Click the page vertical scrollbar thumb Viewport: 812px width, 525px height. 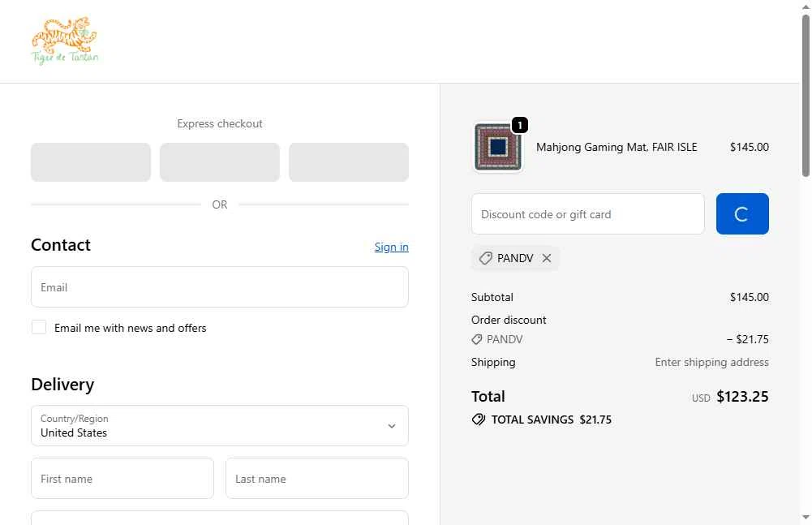point(806,96)
